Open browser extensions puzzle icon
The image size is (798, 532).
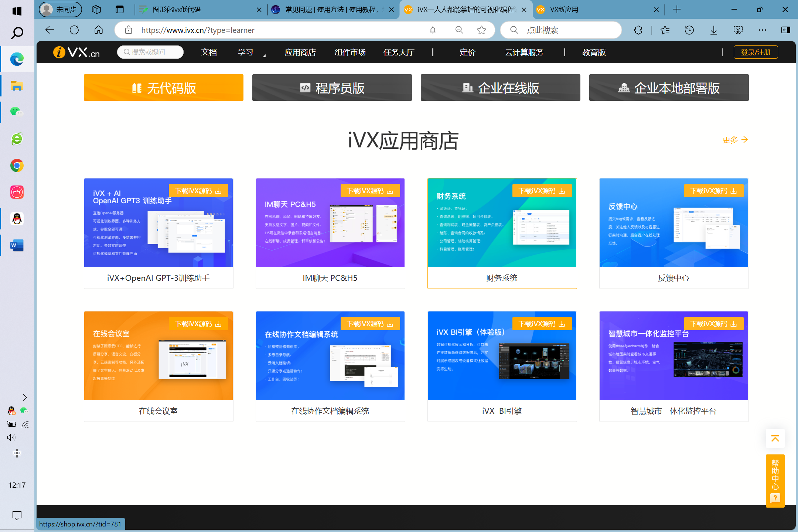pyautogui.click(x=638, y=30)
